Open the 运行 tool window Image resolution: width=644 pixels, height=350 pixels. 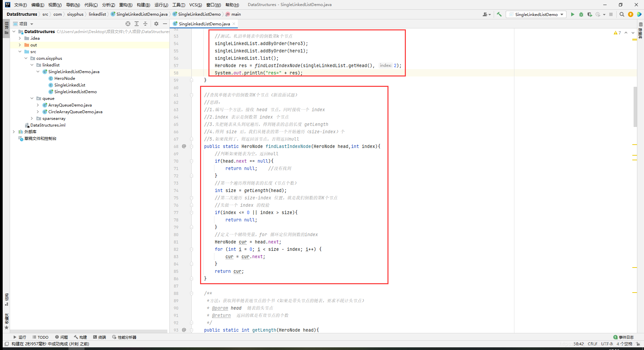click(x=20, y=337)
